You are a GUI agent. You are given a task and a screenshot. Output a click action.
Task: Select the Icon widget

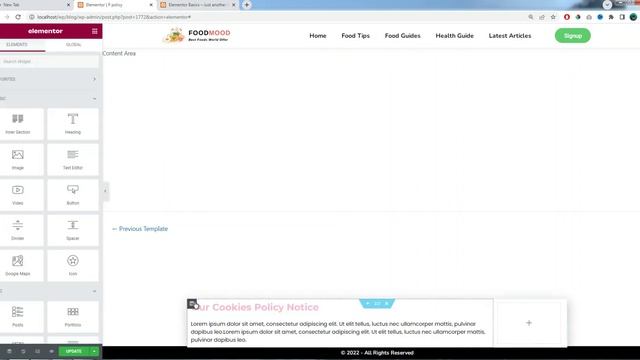point(73,266)
